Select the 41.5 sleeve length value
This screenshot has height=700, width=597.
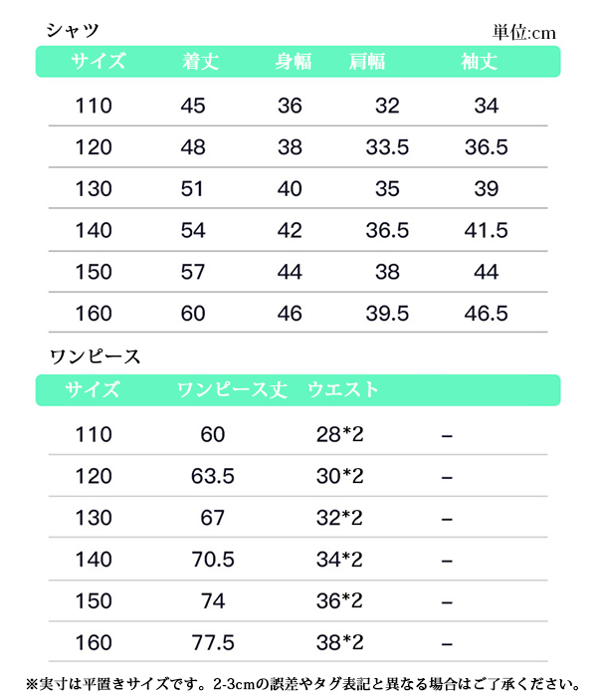487,231
